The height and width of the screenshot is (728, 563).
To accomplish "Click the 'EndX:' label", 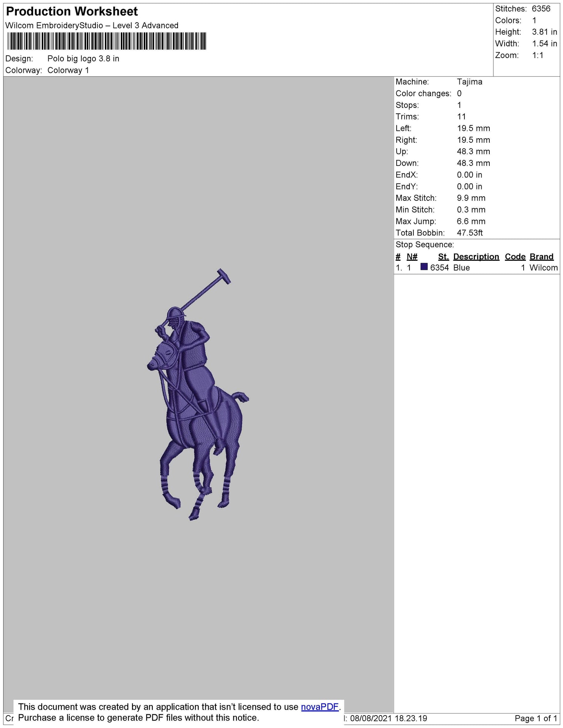I will (x=406, y=175).
